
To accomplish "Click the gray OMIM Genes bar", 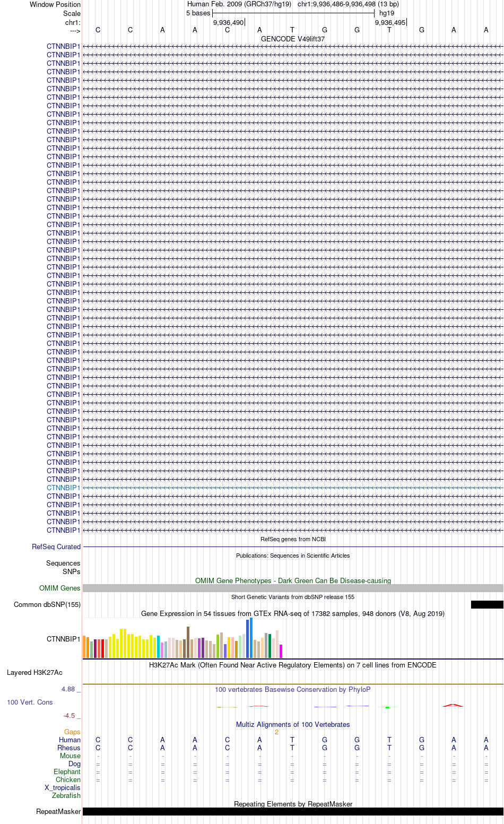I will coord(293,588).
